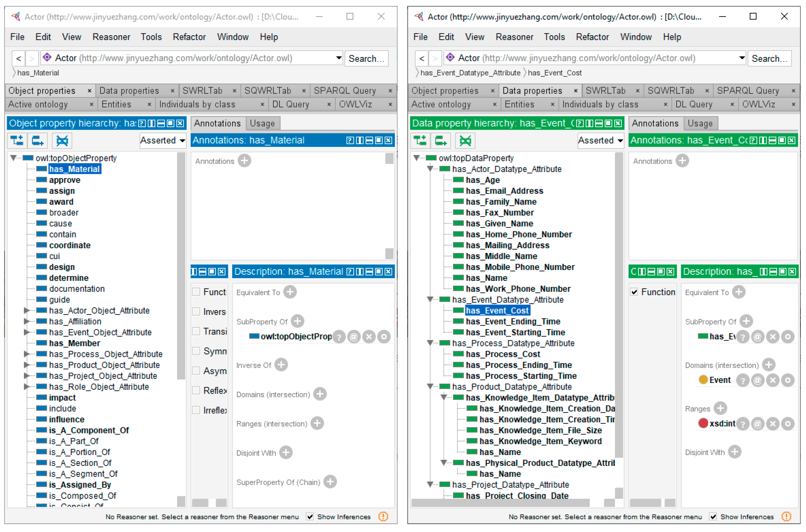Click the add Inverse Of plus icon
This screenshot has width=806, height=532.
coord(281,365)
